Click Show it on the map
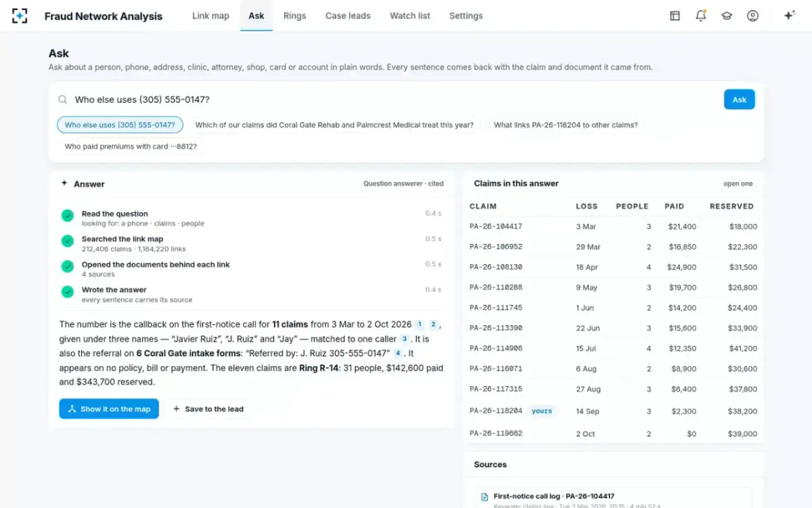Viewport: 812px width, 508px height. click(x=109, y=409)
